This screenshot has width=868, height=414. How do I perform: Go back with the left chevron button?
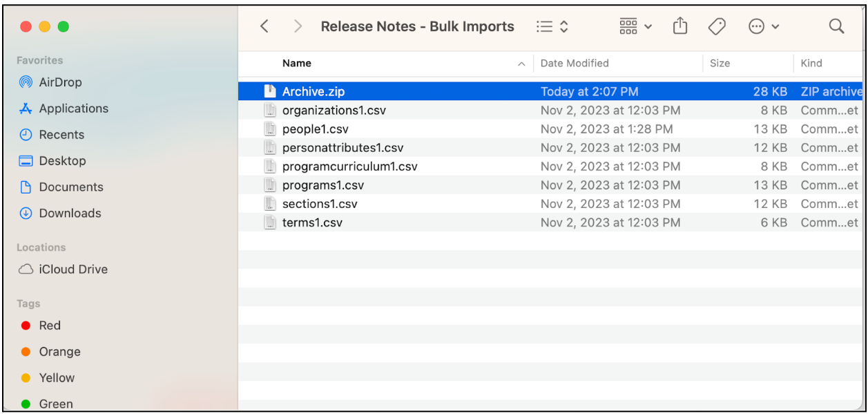tap(264, 26)
